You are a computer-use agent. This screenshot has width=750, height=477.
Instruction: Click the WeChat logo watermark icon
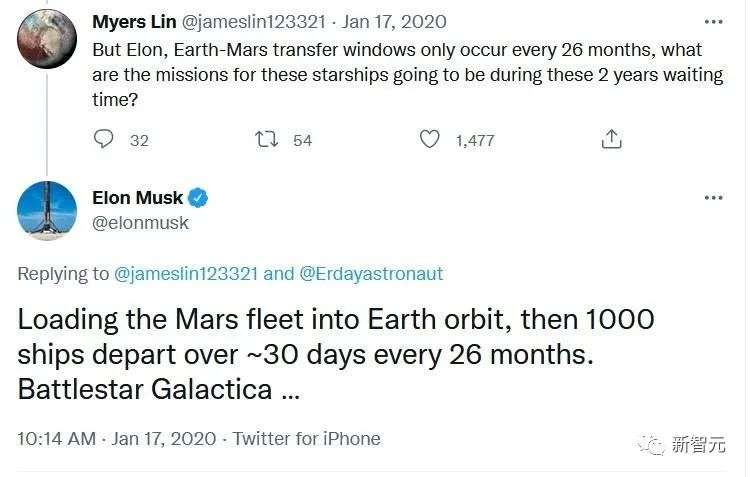pos(652,445)
